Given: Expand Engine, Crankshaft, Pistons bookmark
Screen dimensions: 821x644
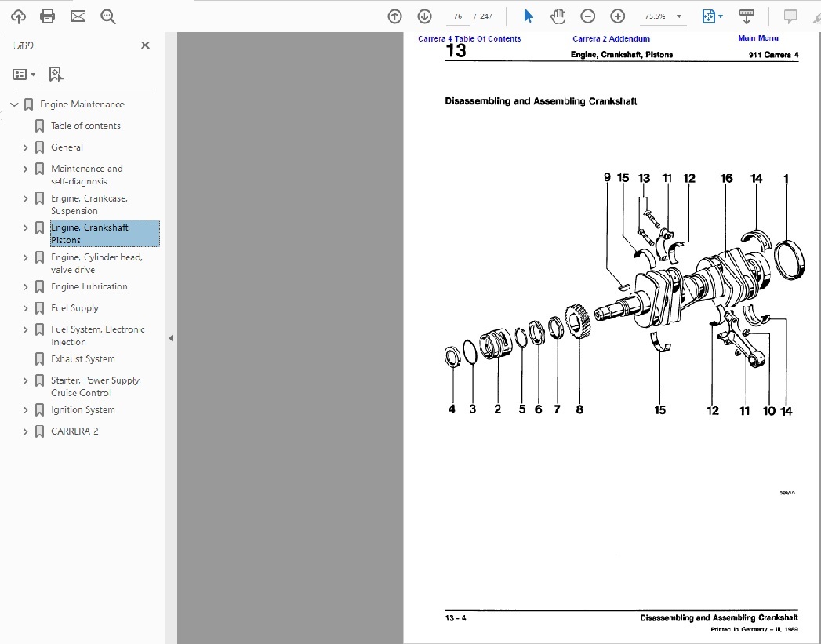Looking at the screenshot, I should (x=25, y=227).
